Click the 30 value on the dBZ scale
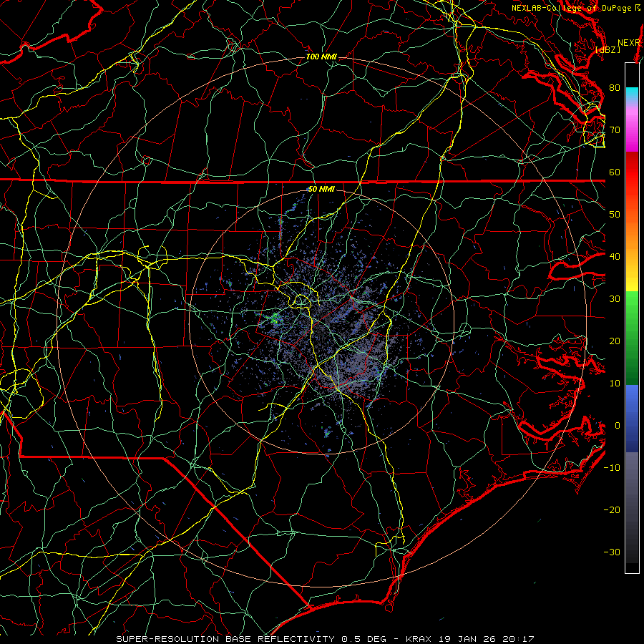This screenshot has height=644, width=644. [x=615, y=299]
